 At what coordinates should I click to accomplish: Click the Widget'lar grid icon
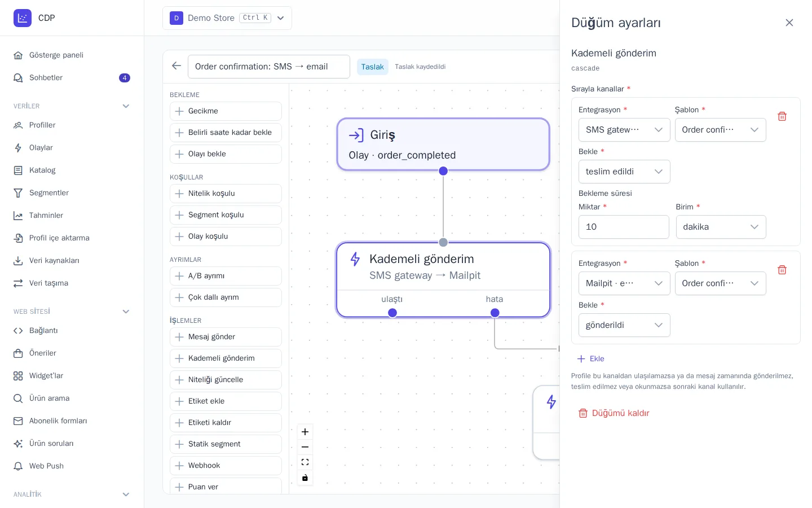point(18,375)
